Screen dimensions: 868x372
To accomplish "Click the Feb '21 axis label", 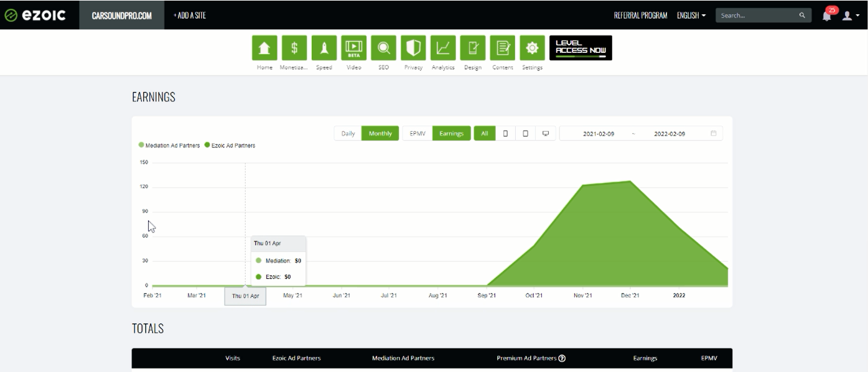I will 152,295.
